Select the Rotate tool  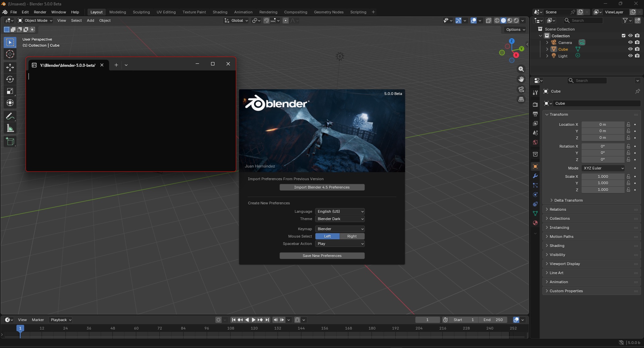pyautogui.click(x=10, y=79)
